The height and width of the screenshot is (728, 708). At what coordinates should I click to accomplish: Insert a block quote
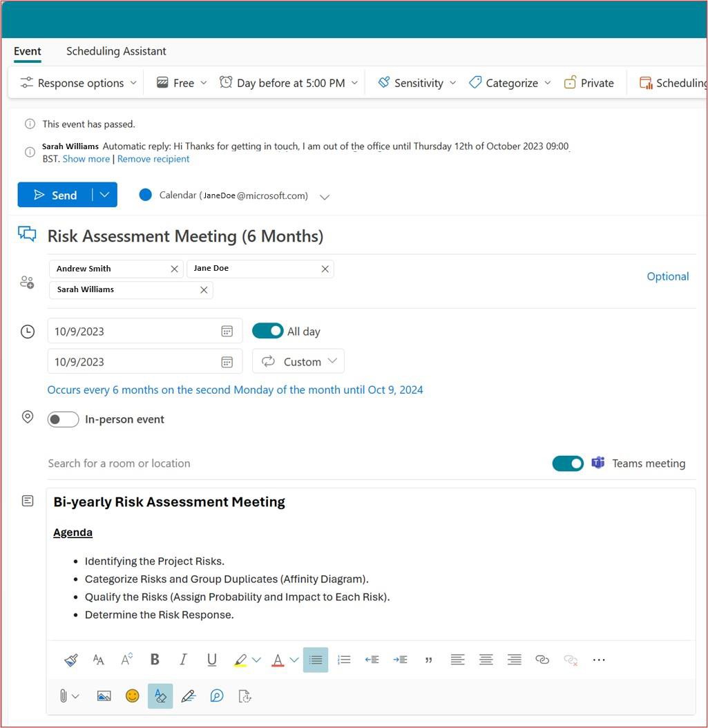[x=428, y=660]
